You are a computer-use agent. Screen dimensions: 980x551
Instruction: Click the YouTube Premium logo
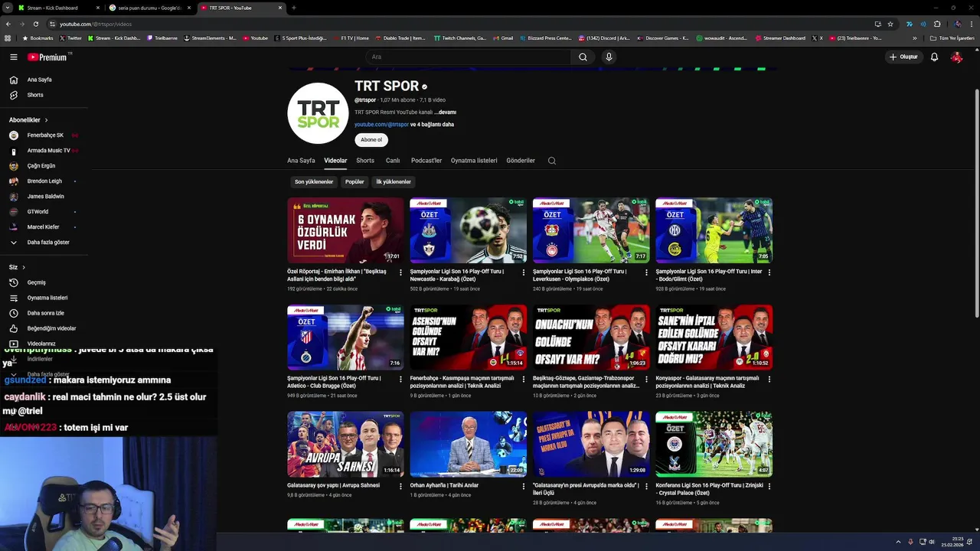[47, 57]
